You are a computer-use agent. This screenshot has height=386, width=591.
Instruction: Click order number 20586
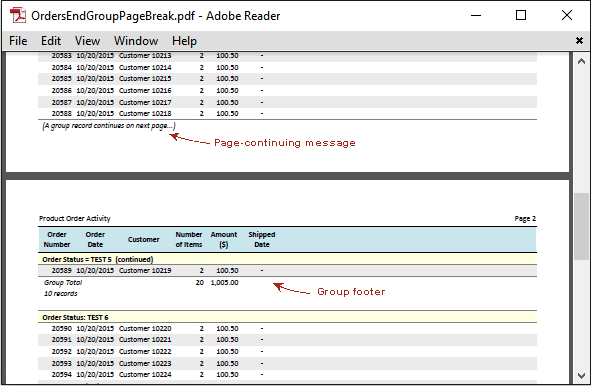coord(61,90)
